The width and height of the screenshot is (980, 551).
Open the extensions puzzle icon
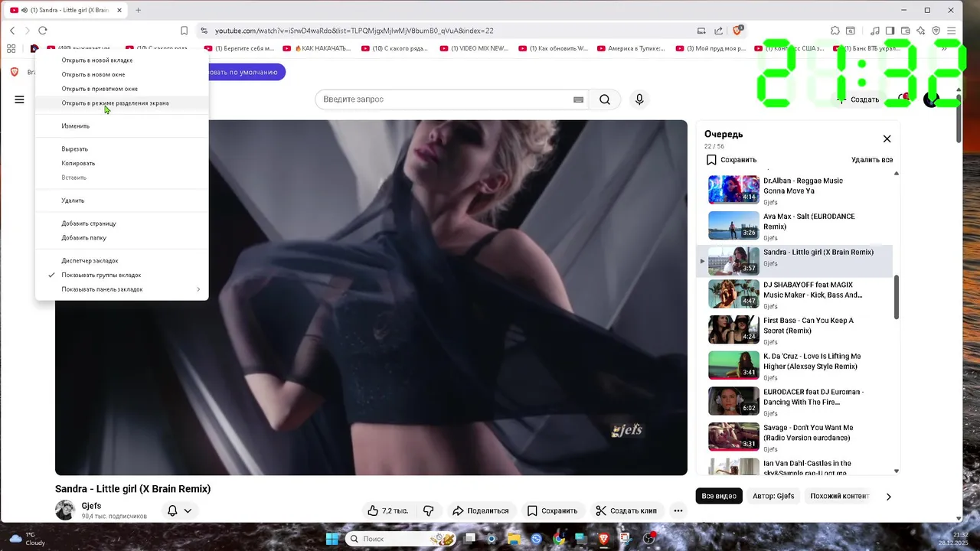835,31
